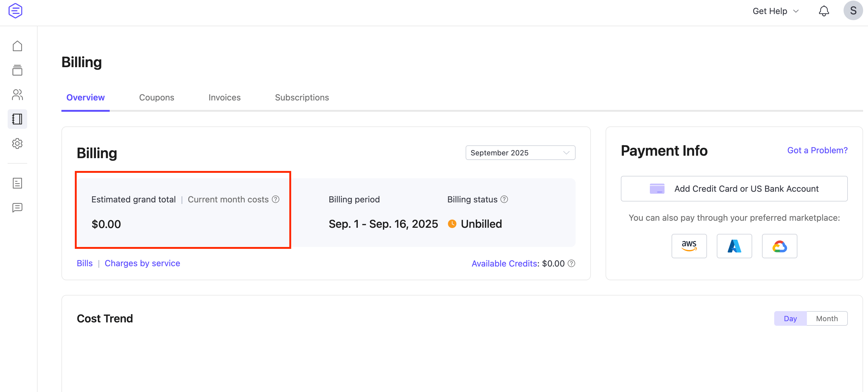Open the Subscriptions tab

(x=302, y=97)
